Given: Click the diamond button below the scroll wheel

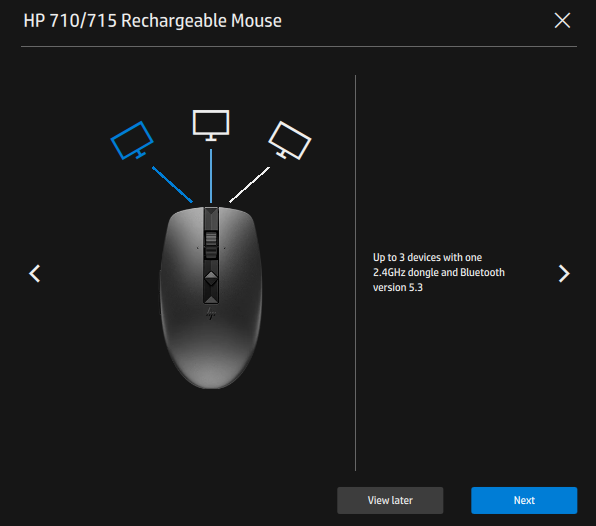Looking at the screenshot, I should 211,279.
